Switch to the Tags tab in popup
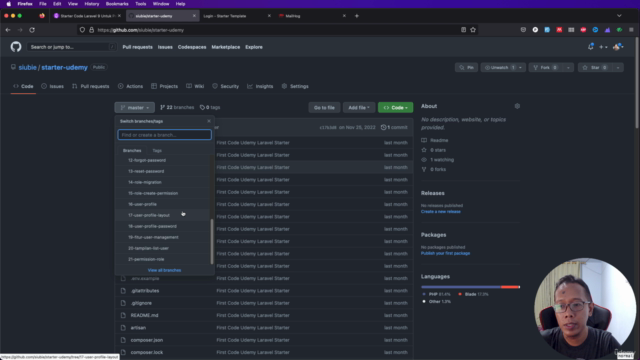Screen dimensions: 640x360 157,151
